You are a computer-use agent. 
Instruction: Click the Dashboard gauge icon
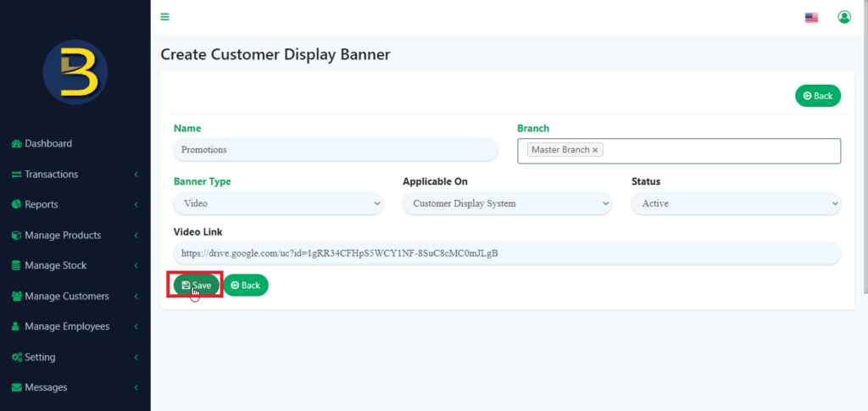pos(17,144)
